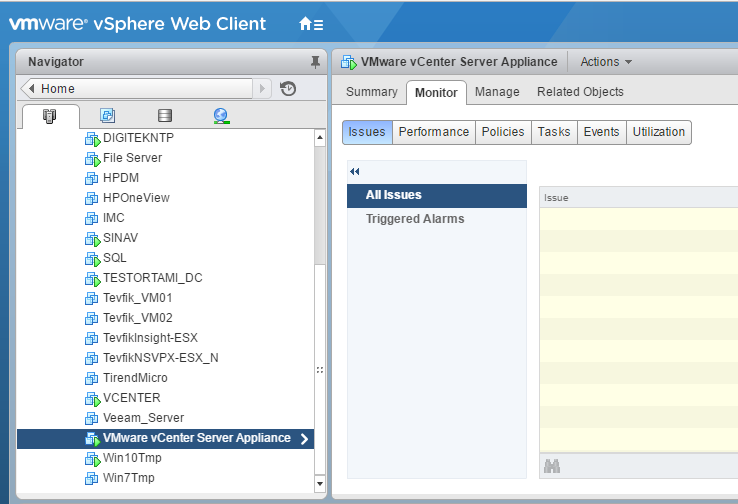Viewport: 738px width, 504px height.
Task: Select All Issues in the side list
Action: tap(437, 196)
